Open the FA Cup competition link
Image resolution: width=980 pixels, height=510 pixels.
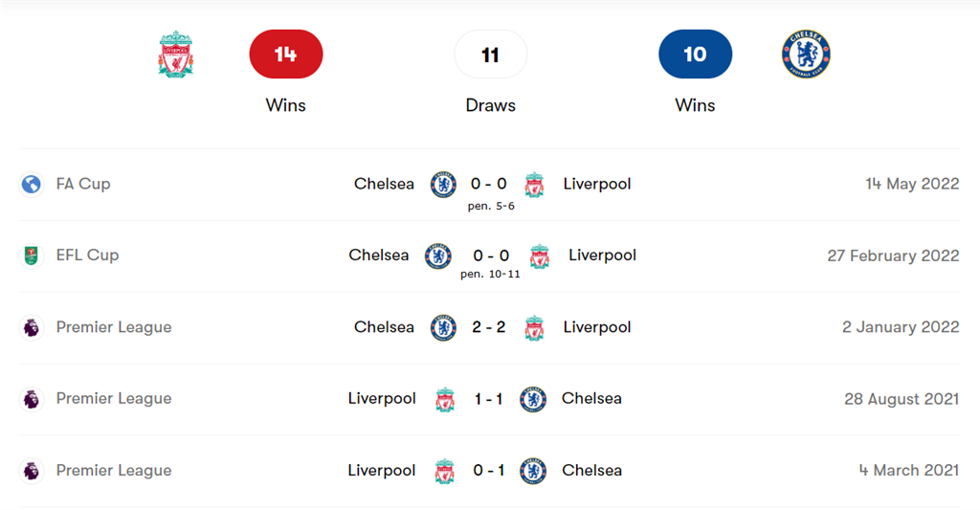point(83,184)
